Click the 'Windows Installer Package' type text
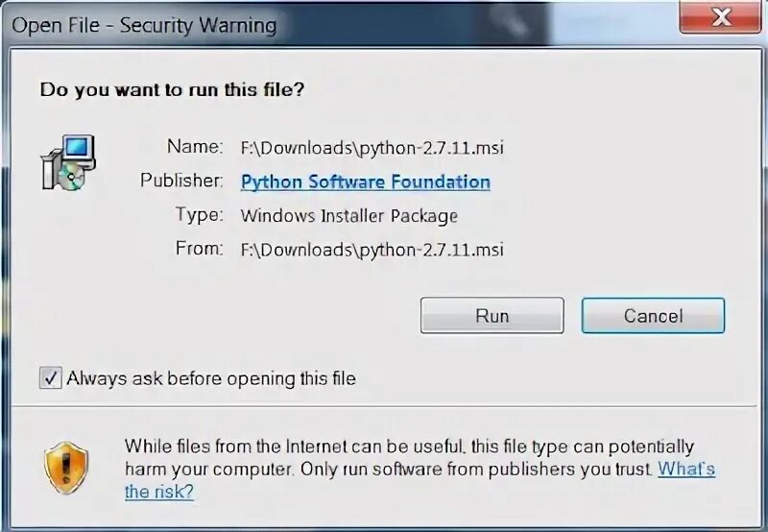The width and height of the screenshot is (768, 532). 348,215
